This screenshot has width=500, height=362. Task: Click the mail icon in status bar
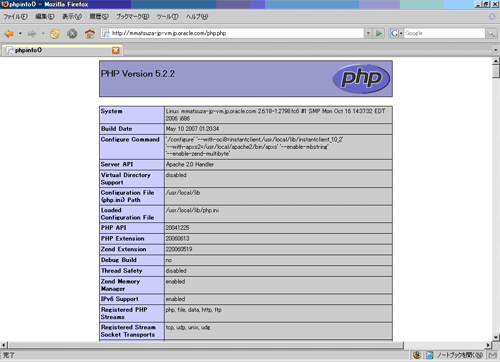493,355
